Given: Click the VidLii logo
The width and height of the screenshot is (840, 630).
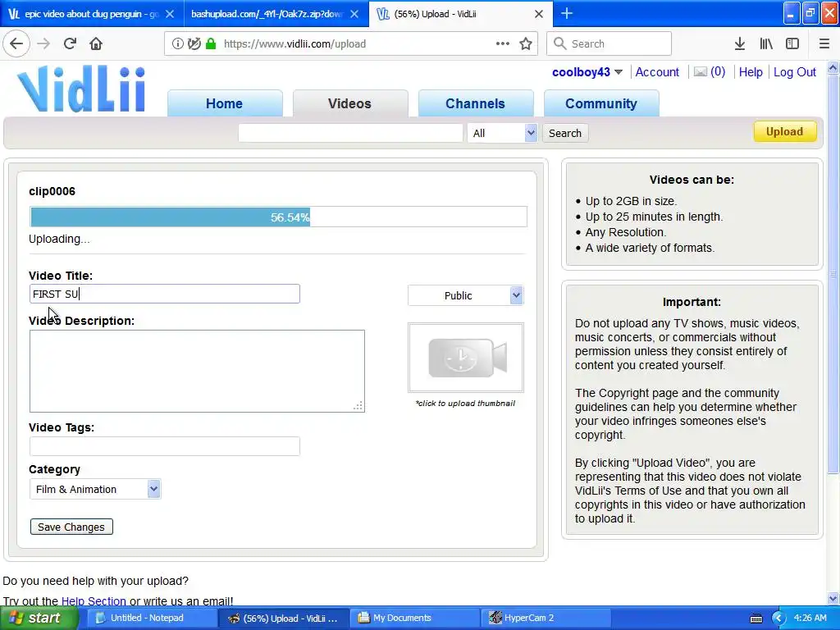Looking at the screenshot, I should pyautogui.click(x=81, y=89).
